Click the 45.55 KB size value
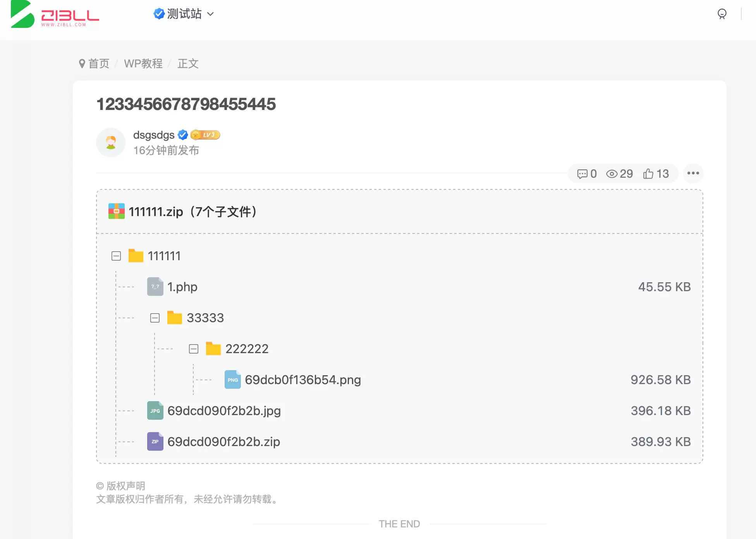 [665, 287]
